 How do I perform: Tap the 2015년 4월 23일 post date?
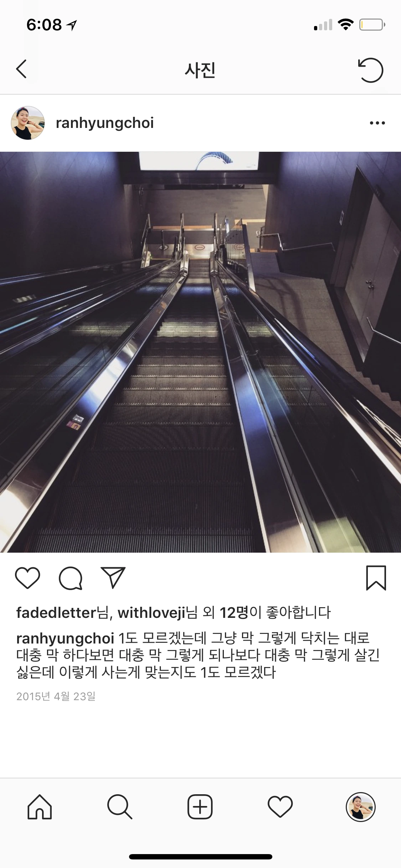56,696
